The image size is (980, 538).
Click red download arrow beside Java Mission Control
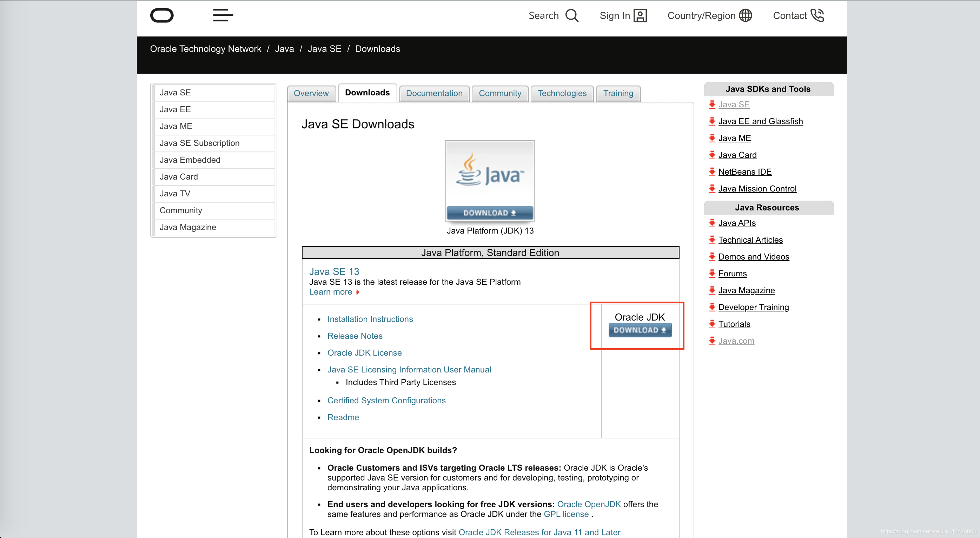click(712, 189)
